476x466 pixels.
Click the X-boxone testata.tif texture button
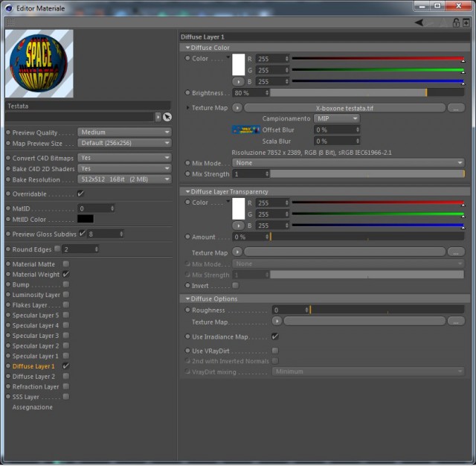[344, 108]
